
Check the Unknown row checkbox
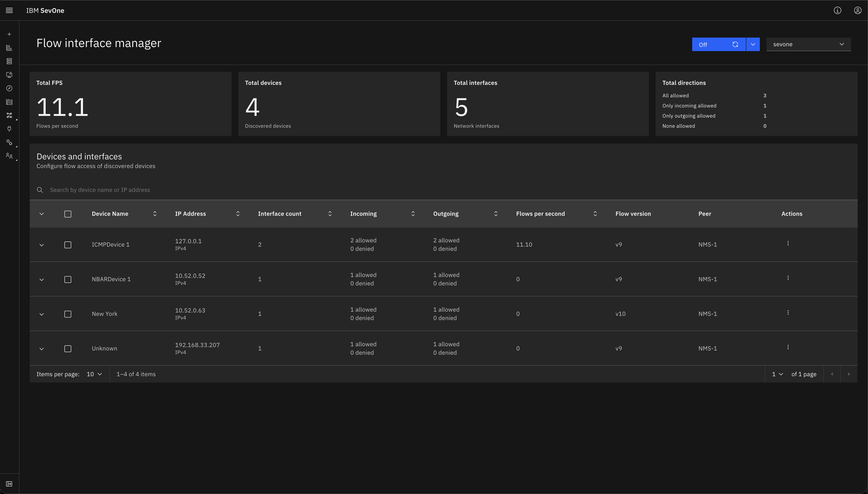point(68,349)
